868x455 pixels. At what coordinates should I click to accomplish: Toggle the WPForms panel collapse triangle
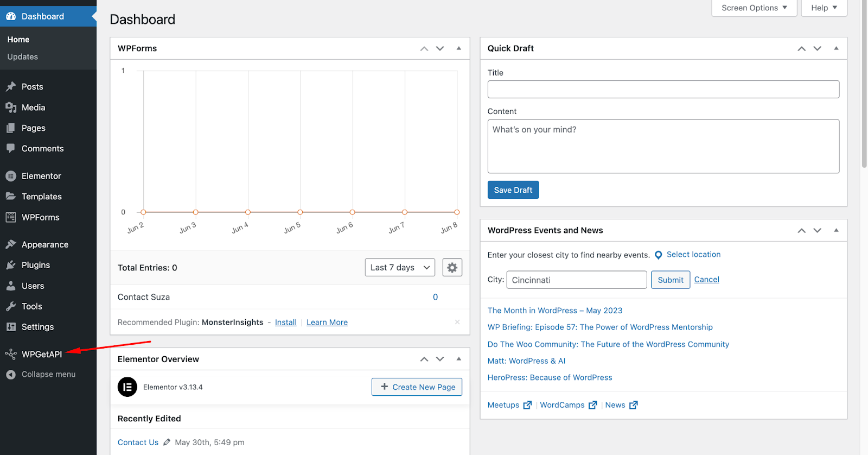click(459, 48)
